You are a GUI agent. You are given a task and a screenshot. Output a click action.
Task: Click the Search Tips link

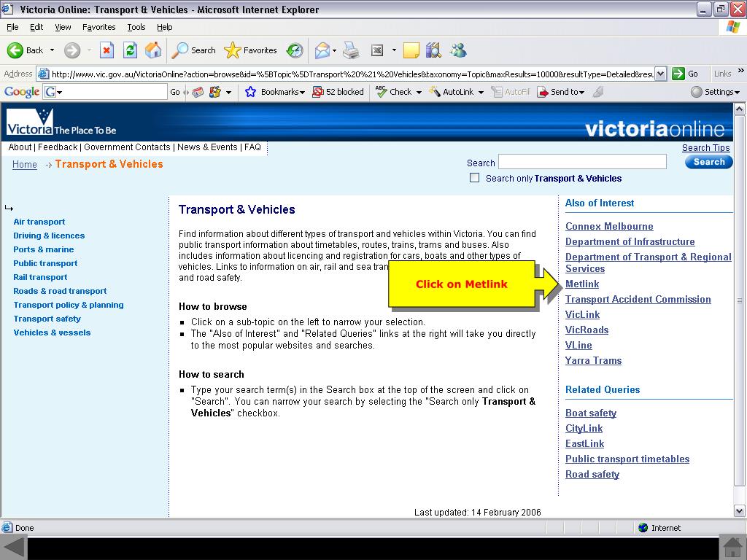705,147
